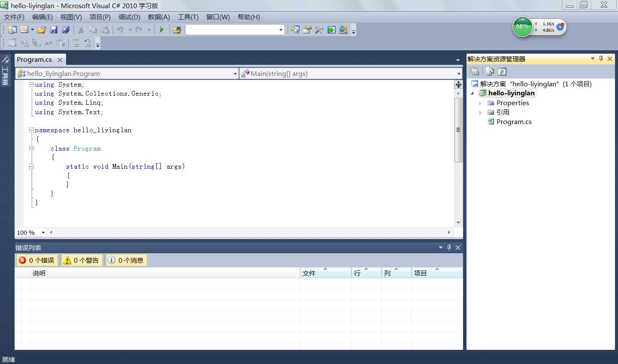Viewport: 618px width, 364px height.
Task: Toggle auto-hide pin on 错误列表 panel
Action: point(449,248)
